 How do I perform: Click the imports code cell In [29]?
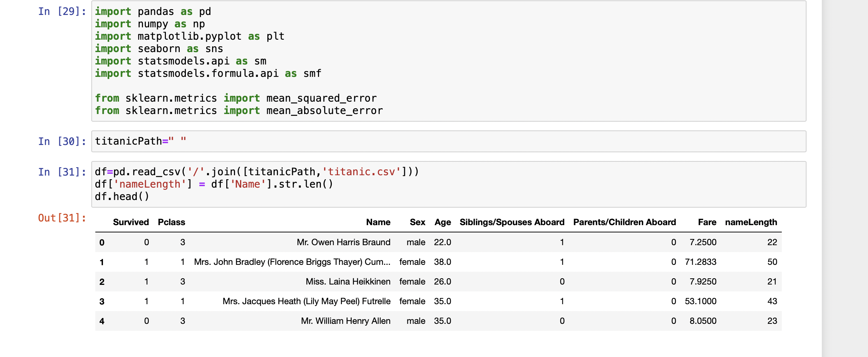coord(448,61)
